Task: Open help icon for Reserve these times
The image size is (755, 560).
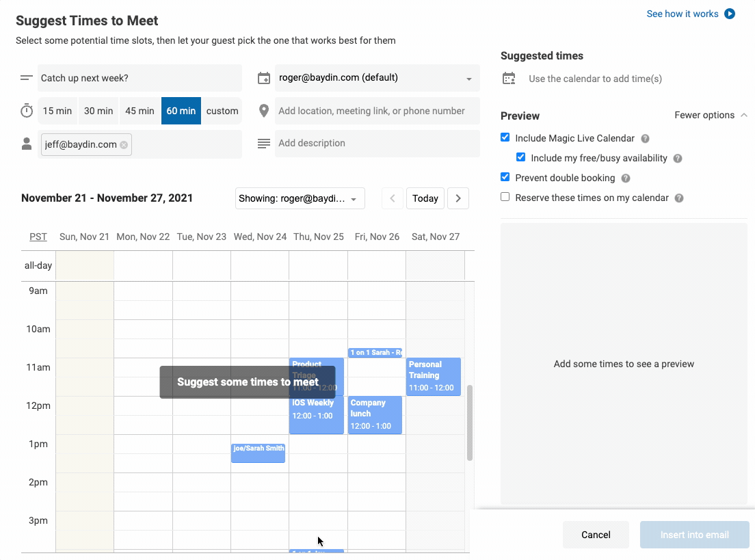Action: 679,198
